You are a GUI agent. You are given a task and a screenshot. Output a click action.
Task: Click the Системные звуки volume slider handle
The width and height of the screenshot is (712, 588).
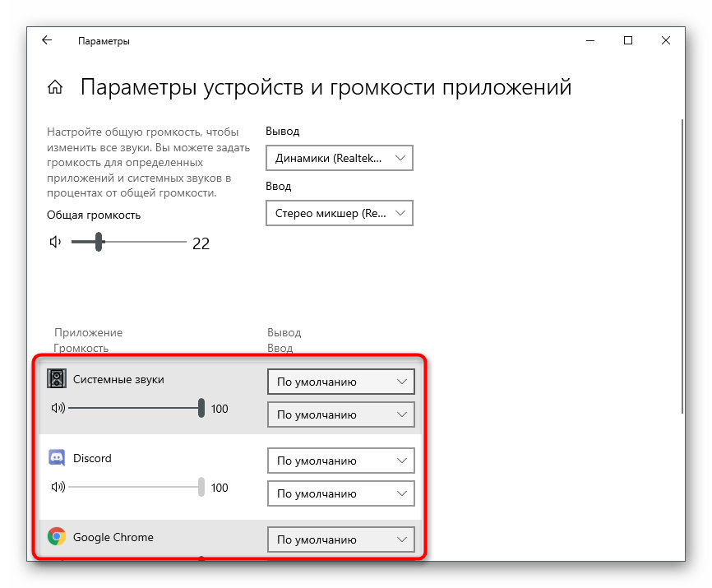(201, 408)
